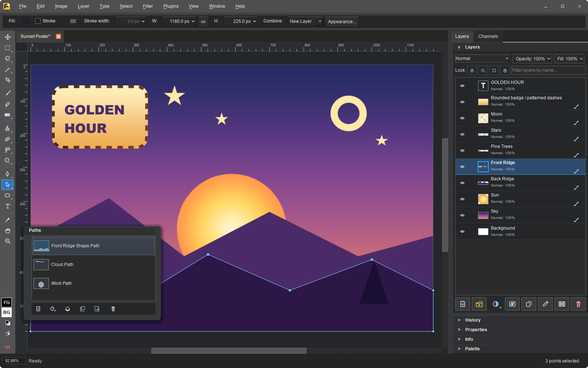Create a new layer group
This screenshot has height=368, width=588.
coord(479,304)
